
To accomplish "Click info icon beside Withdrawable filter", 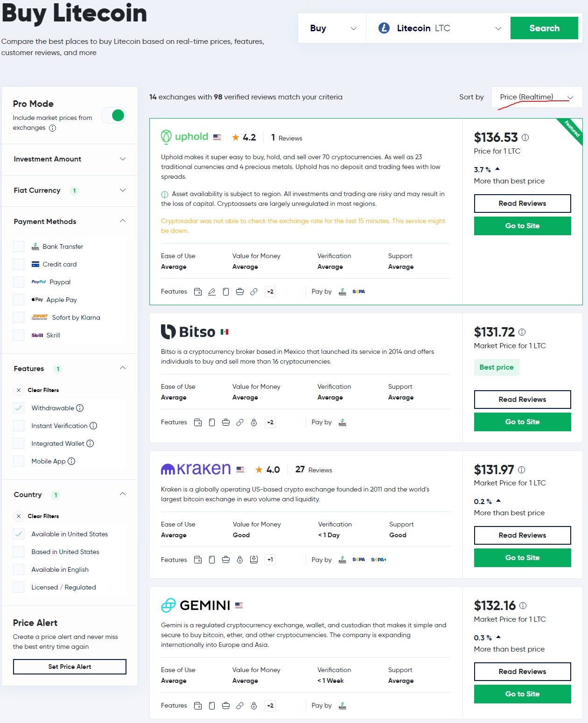I will pos(80,408).
